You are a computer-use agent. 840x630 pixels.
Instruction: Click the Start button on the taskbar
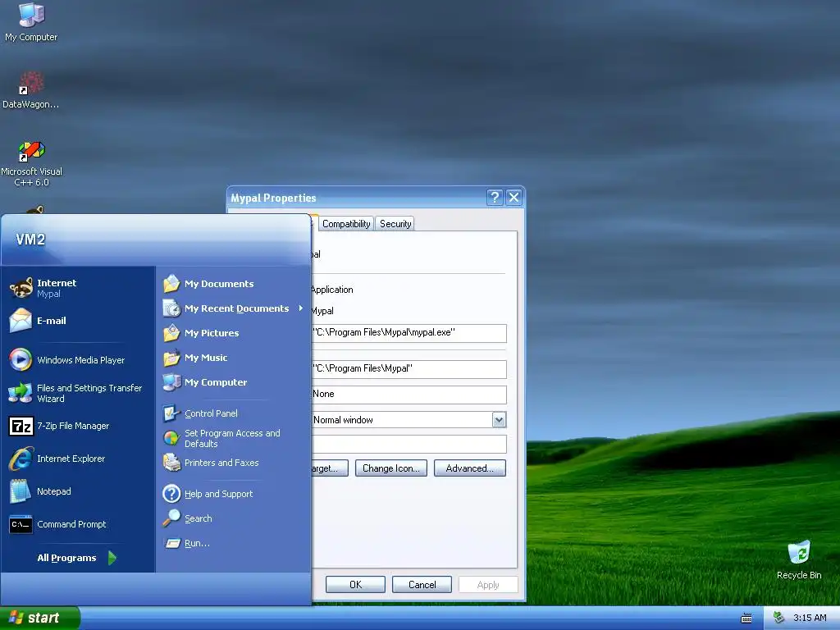tap(40, 618)
